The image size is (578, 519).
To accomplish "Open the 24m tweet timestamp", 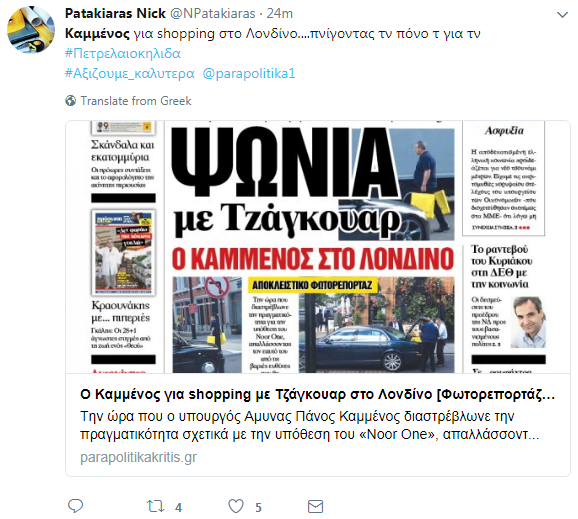I will 280,14.
